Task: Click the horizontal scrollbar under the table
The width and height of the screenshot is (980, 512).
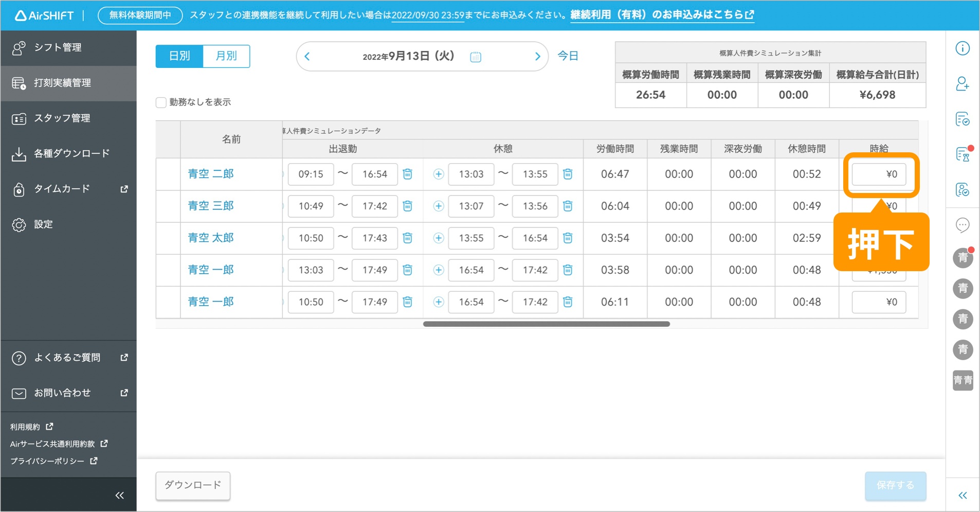Action: (x=546, y=324)
